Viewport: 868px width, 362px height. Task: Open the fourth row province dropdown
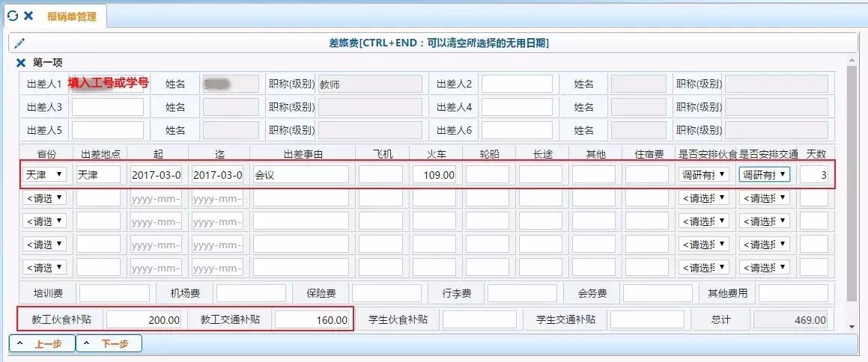(44, 245)
